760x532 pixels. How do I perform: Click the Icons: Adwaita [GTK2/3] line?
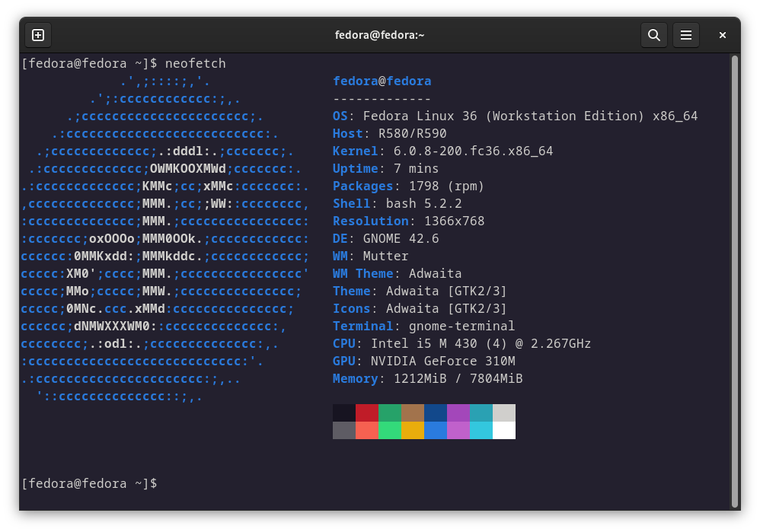[420, 309]
